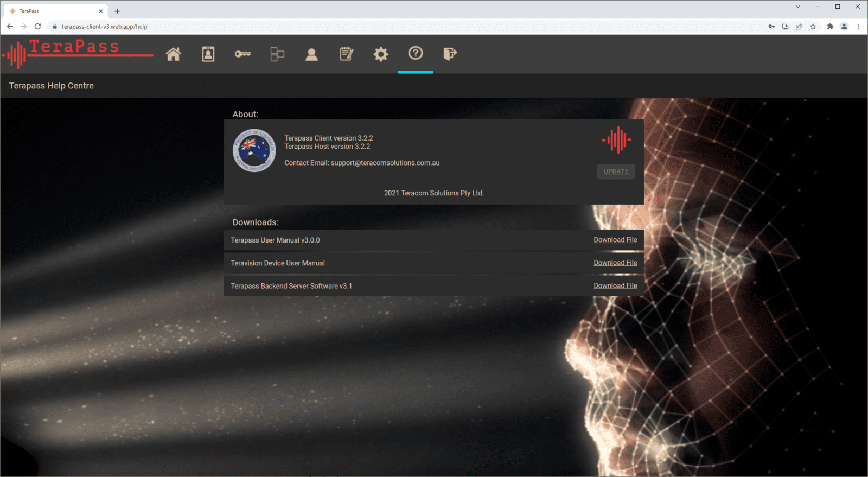The image size is (868, 477).
Task: Open the Chrome profile avatar
Action: [x=844, y=26]
